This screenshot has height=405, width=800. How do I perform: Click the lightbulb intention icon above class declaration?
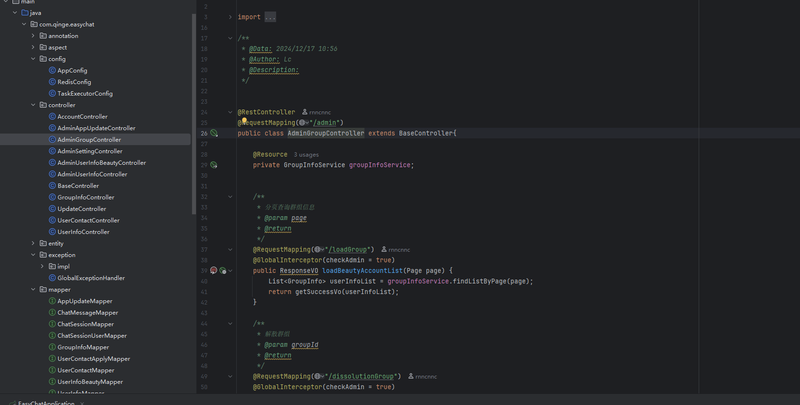pos(242,121)
